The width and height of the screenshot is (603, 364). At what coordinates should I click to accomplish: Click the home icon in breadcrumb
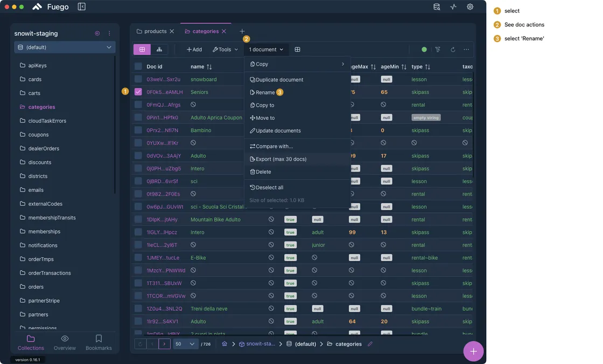pyautogui.click(x=225, y=344)
